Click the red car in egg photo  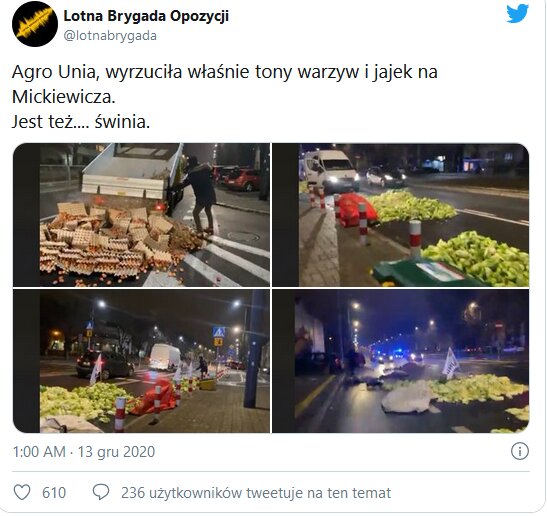pyautogui.click(x=240, y=178)
